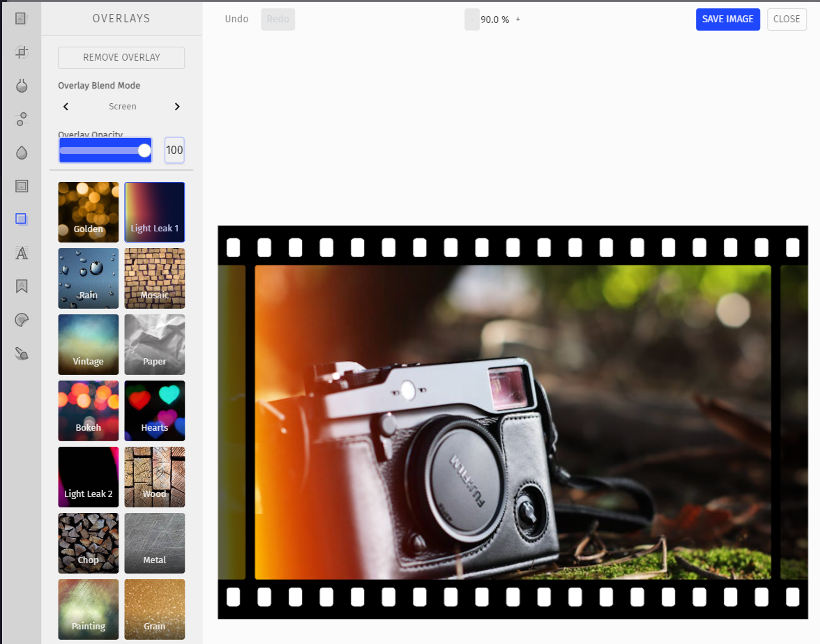This screenshot has height=644, width=820.
Task: Click the Remove Overlay button
Action: (121, 57)
